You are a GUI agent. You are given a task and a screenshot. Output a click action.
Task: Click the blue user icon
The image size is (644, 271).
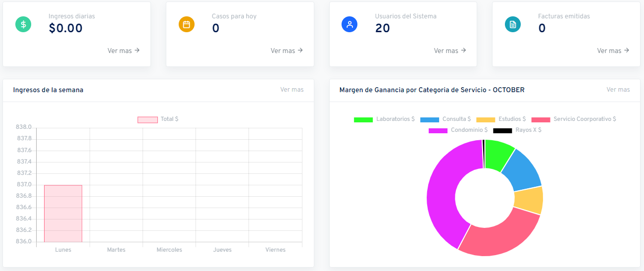[x=349, y=24]
